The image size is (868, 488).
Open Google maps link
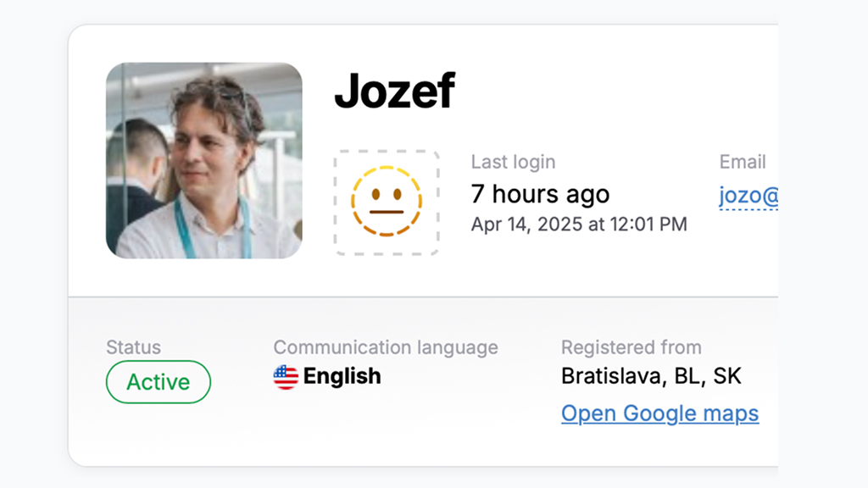point(659,413)
